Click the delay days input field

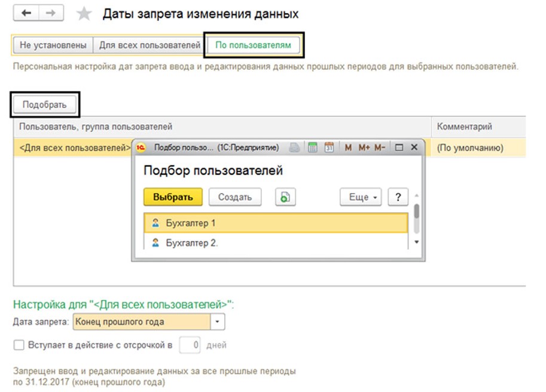[190, 345]
